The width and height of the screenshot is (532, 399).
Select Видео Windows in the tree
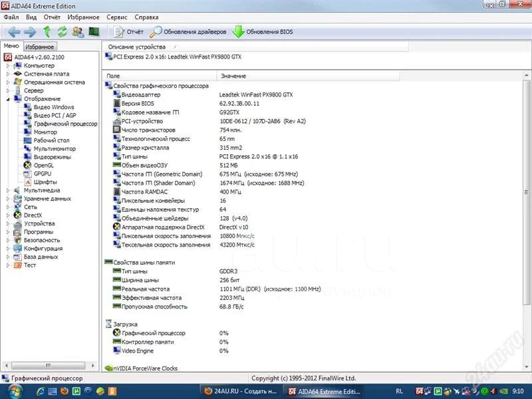point(54,107)
